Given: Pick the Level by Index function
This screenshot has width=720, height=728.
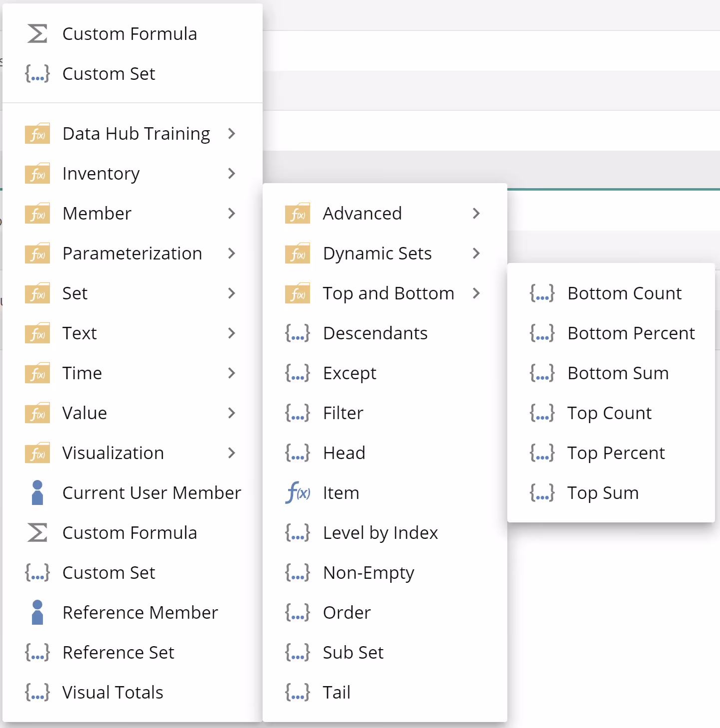Looking at the screenshot, I should pos(380,533).
